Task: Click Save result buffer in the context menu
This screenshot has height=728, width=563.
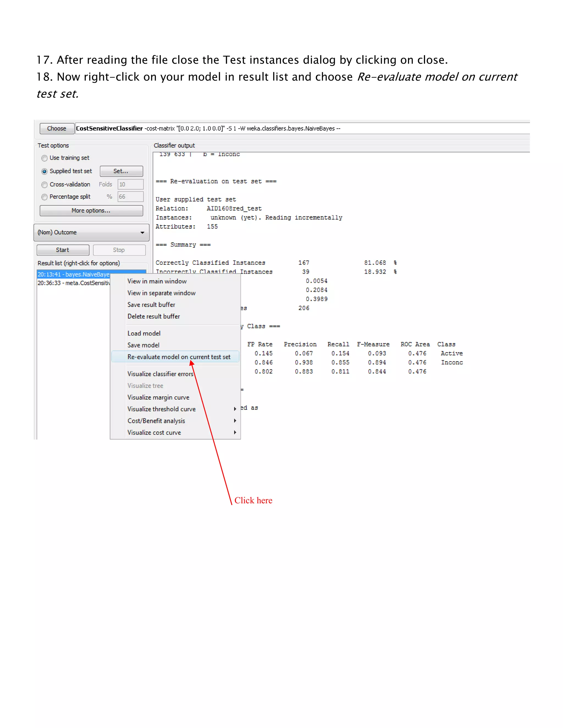Action: click(151, 305)
